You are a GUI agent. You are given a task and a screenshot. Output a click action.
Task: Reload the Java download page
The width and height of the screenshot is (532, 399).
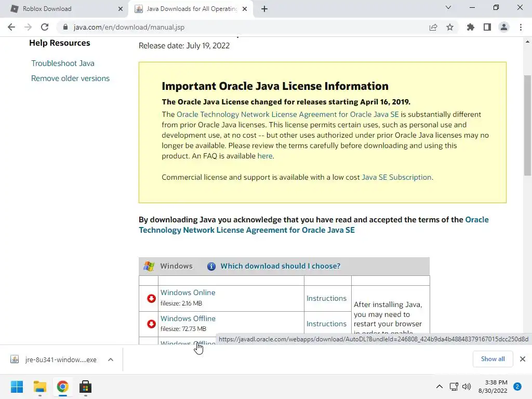[x=45, y=27]
